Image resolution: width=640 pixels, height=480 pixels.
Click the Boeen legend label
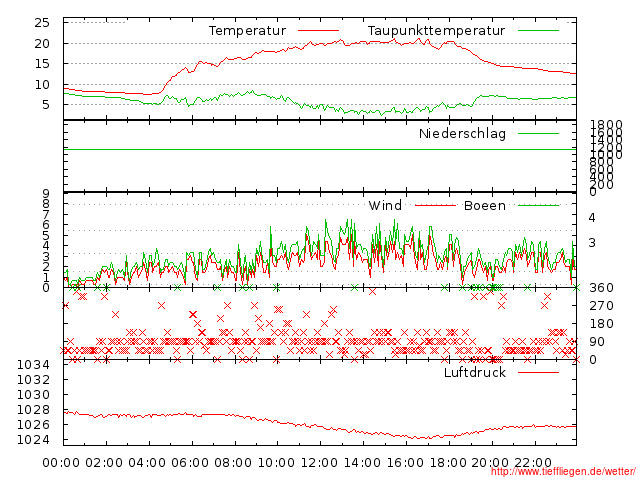pos(484,206)
